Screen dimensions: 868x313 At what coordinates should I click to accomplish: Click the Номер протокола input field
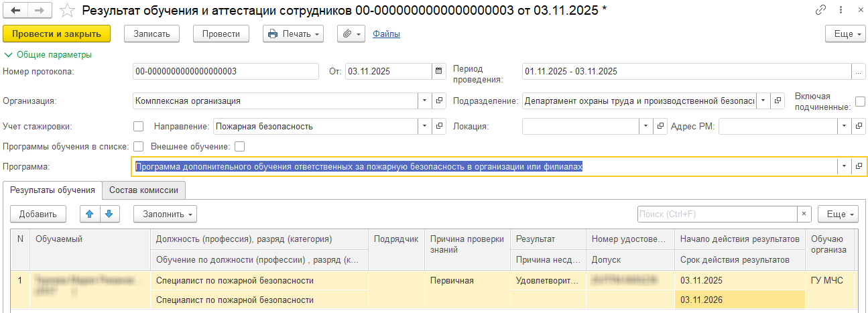click(x=225, y=71)
